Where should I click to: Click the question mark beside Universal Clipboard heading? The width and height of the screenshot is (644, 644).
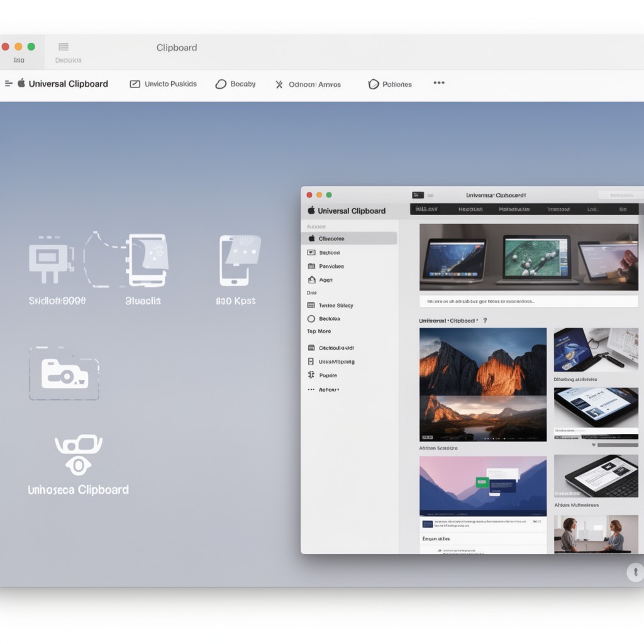[x=485, y=320]
